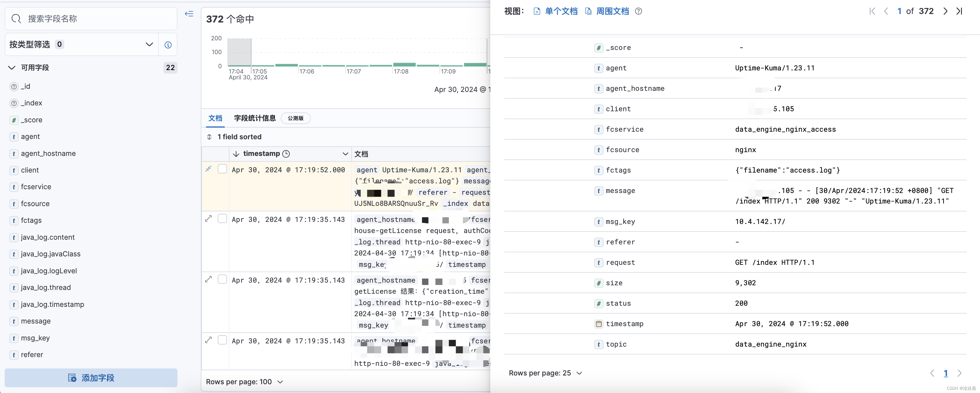980x393 pixels.
Task: Open single document view link
Action: 556,11
